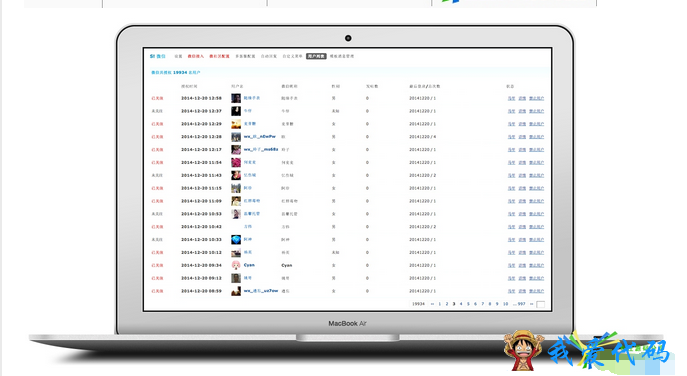
Task: Click first action link in Cyan row
Action: [511, 265]
